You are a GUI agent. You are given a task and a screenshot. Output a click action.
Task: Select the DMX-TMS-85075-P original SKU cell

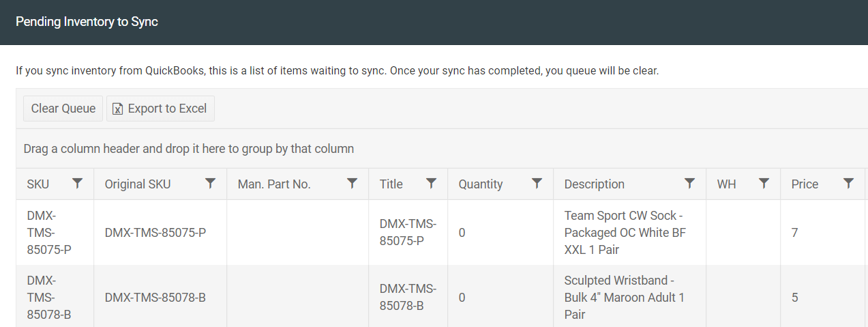pyautogui.click(x=160, y=233)
